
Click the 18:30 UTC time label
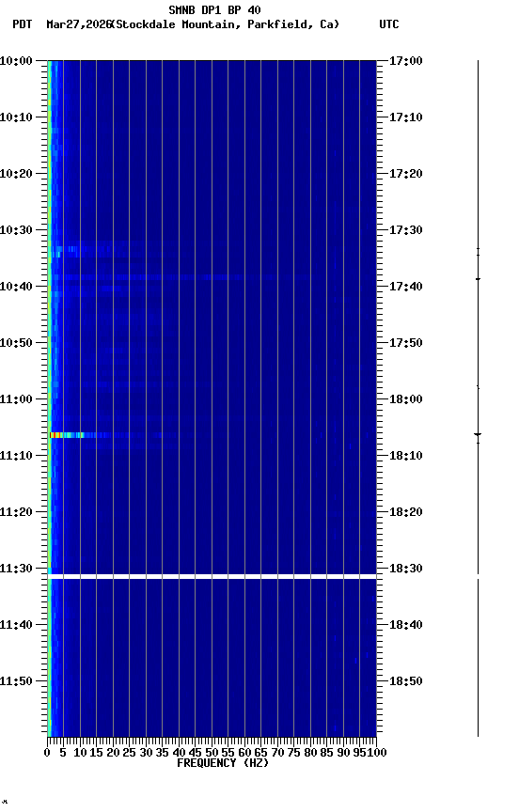(x=406, y=570)
